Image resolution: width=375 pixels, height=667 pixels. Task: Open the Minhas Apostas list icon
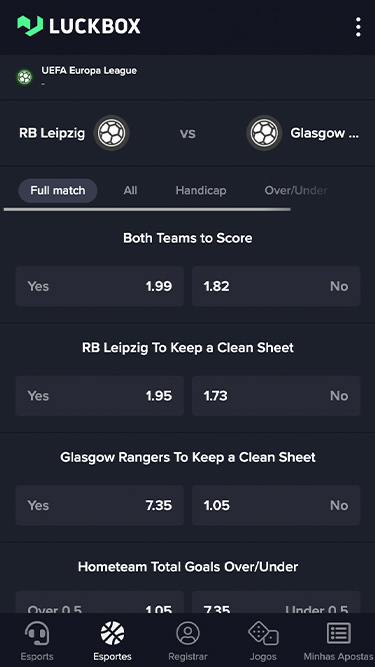(338, 633)
